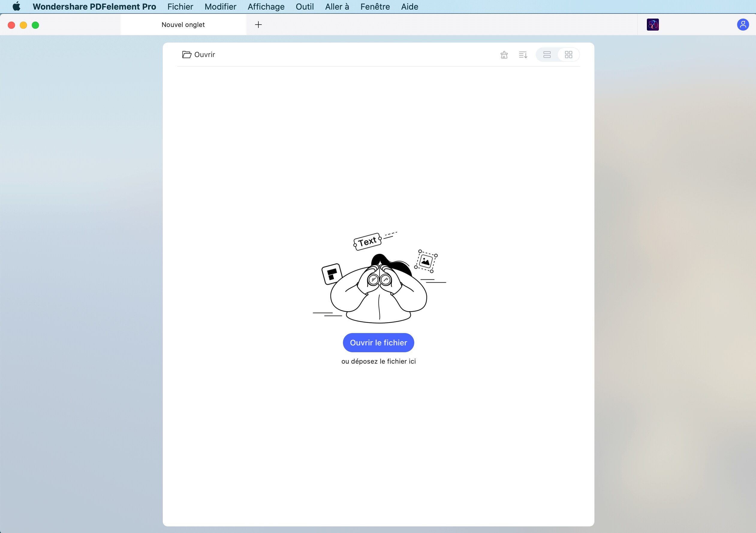Click the Ouvrir le fichier button

click(378, 343)
